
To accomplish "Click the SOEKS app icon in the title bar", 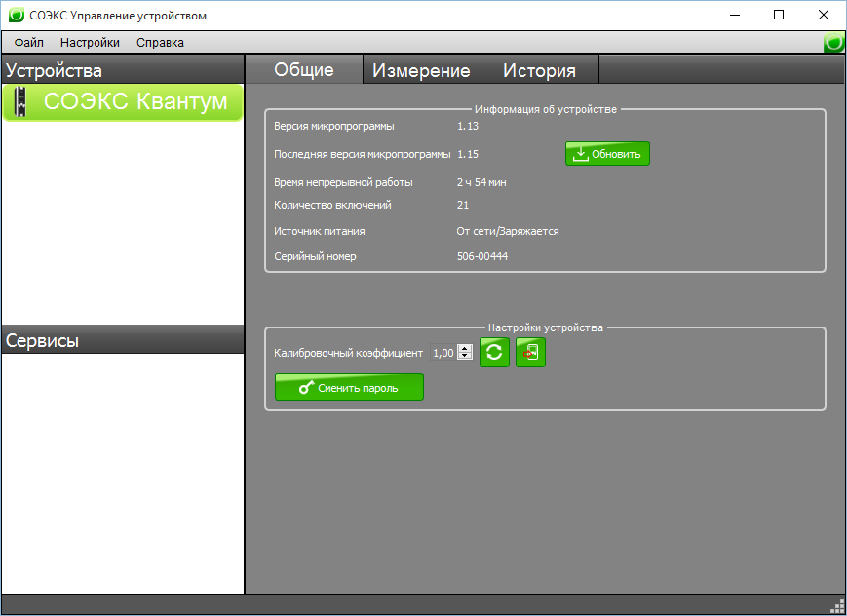I will (17, 16).
